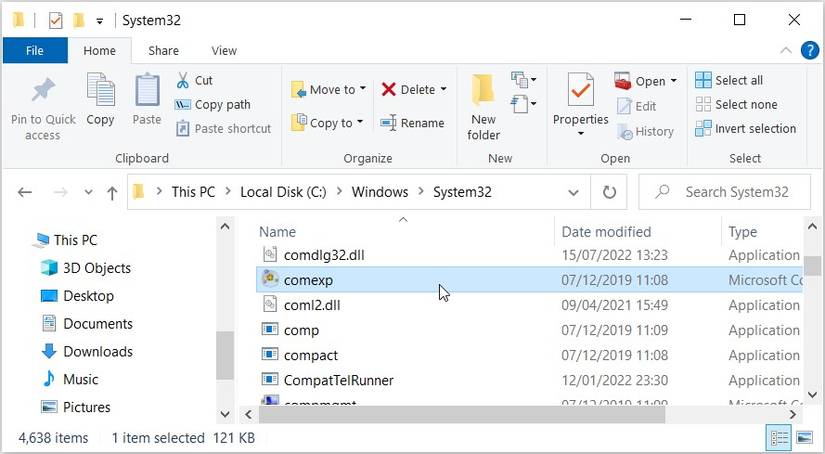825x454 pixels.
Task: Open the View ribbon tab
Action: click(224, 50)
